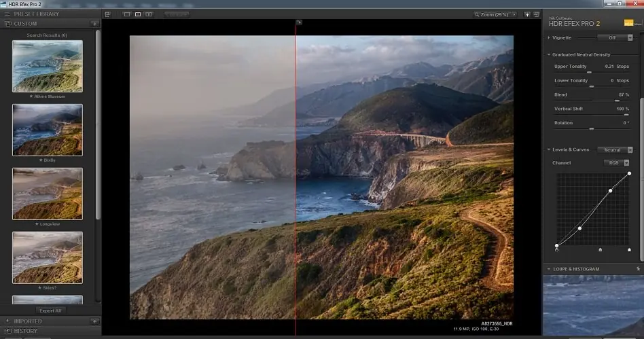Collapse the LOUPE & HISTOGRAM section
This screenshot has height=339, width=644.
tap(549, 269)
